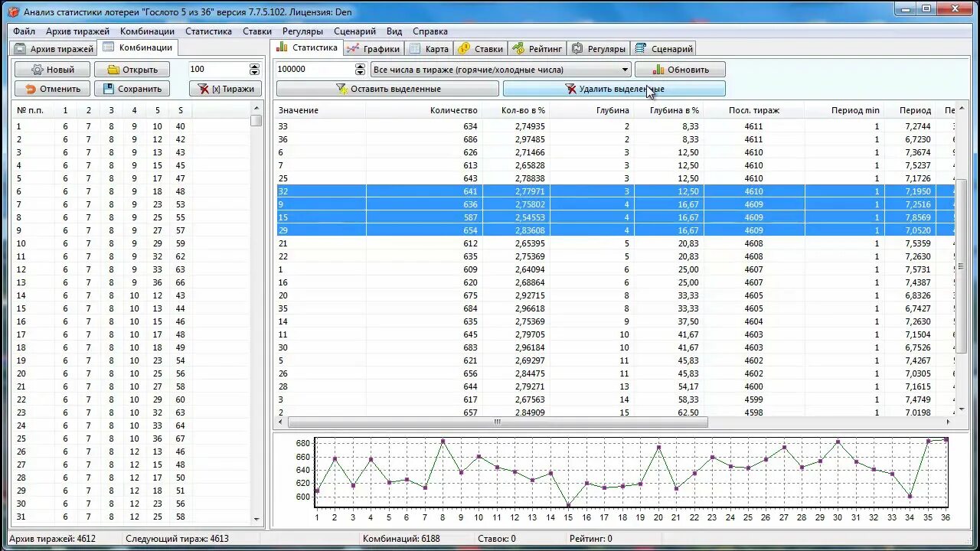The height and width of the screenshot is (551, 980).
Task: Open the Вид menu
Action: click(x=394, y=31)
